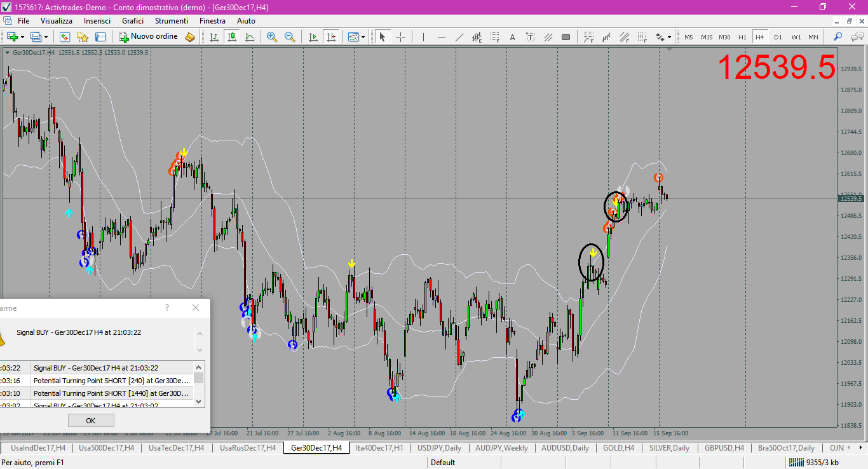Open the Navigator window star-folder icon
The image size is (868, 469).
tap(82, 37)
